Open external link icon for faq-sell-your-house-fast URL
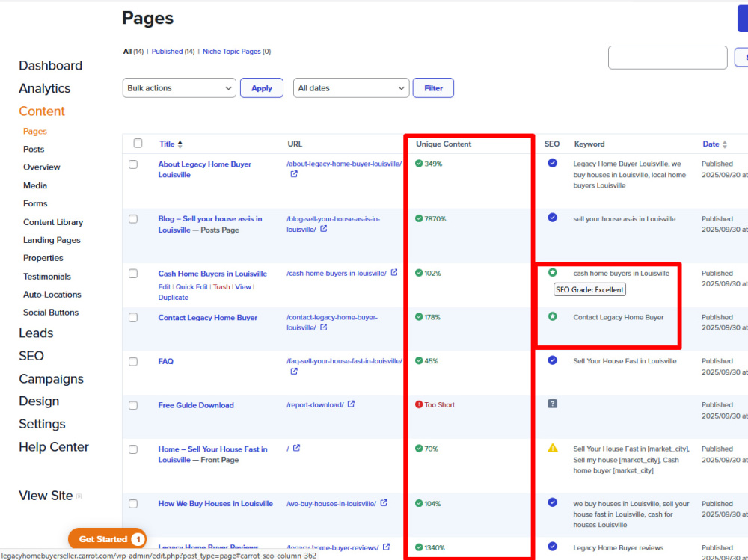Viewport: 748px width, 560px height. 294,371
